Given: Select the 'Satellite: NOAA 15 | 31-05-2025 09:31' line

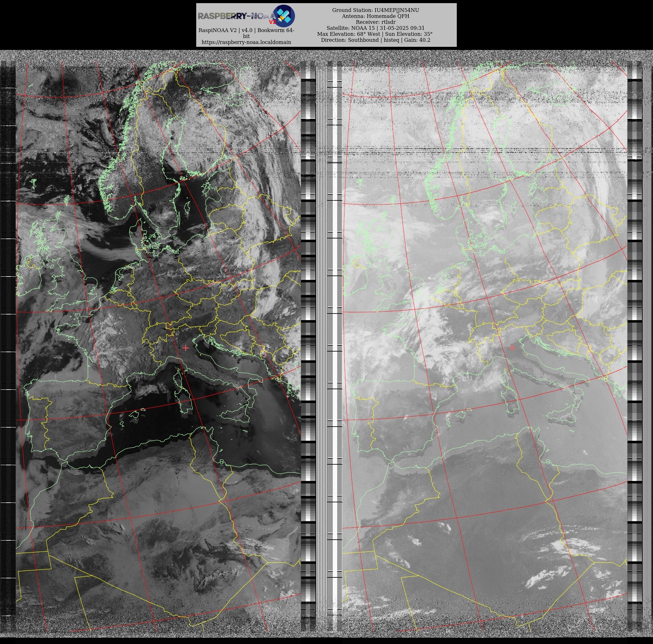Looking at the screenshot, I should point(375,28).
